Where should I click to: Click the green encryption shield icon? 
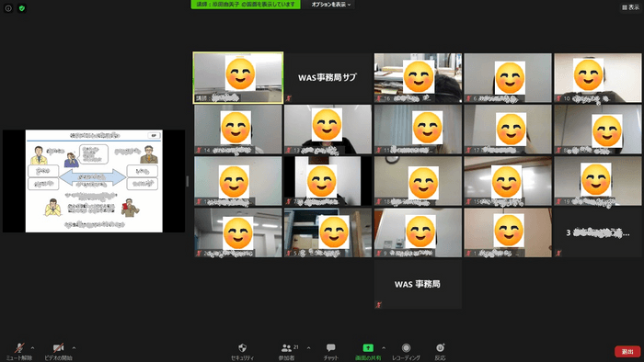(22, 7)
